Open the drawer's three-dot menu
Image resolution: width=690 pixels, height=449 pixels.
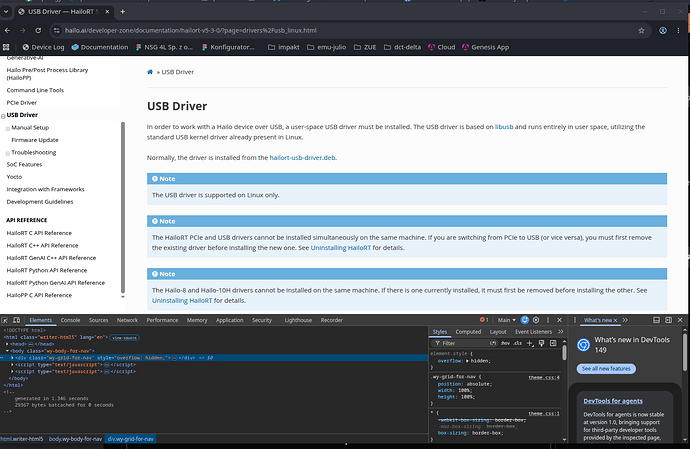574,320
